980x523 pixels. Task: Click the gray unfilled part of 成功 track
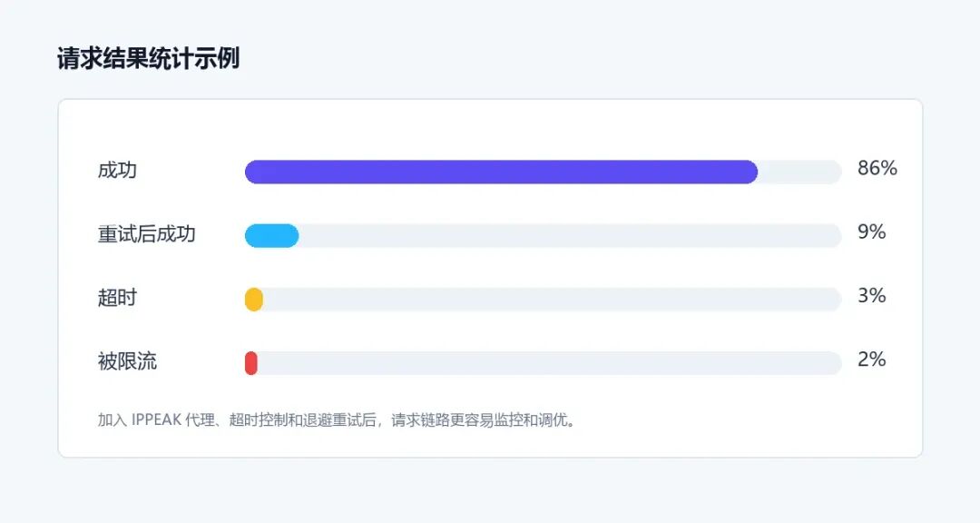tap(800, 172)
